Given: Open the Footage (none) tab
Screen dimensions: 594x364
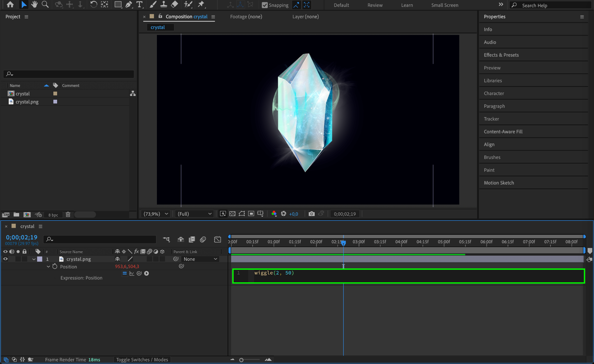Looking at the screenshot, I should tap(246, 17).
